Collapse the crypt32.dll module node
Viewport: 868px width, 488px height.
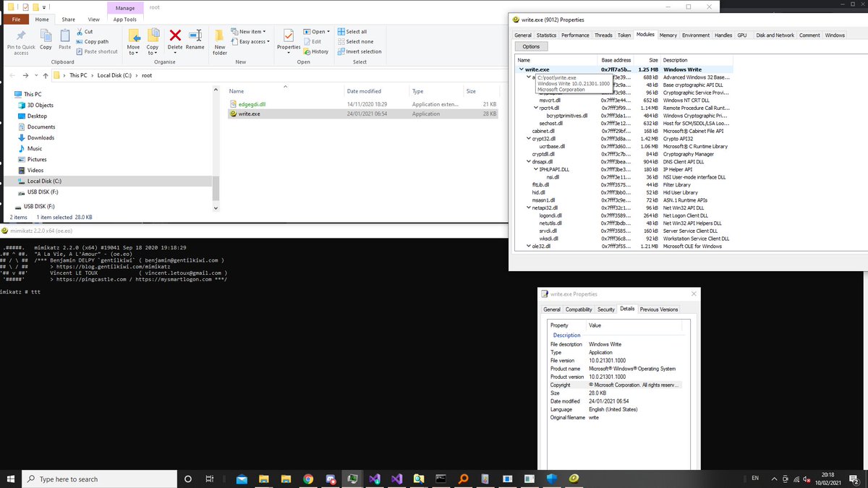[x=528, y=138]
